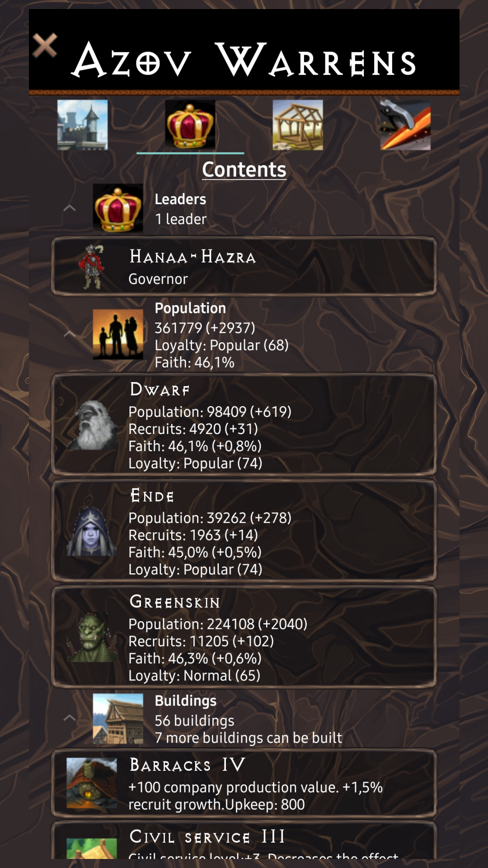Select the Dwarf portrait
488x868 pixels.
(x=92, y=425)
